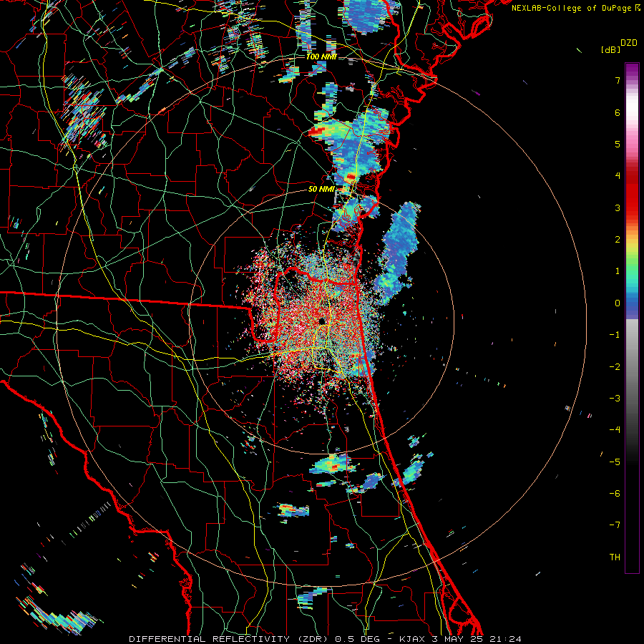Choose legend value 1

coord(618,271)
